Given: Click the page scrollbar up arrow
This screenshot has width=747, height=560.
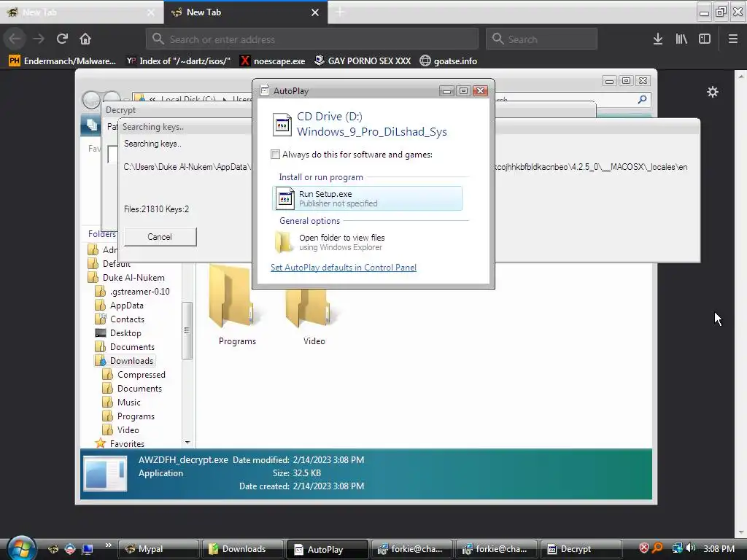Looking at the screenshot, I should [741, 76].
